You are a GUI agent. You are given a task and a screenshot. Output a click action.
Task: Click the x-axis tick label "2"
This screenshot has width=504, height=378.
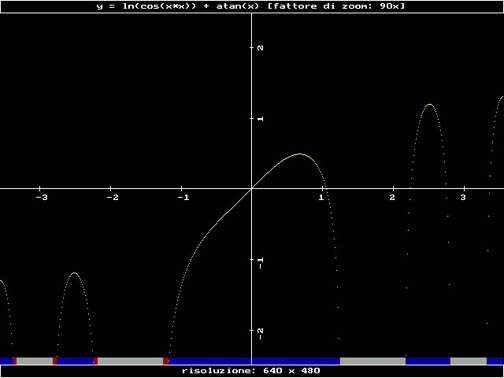[x=392, y=197]
